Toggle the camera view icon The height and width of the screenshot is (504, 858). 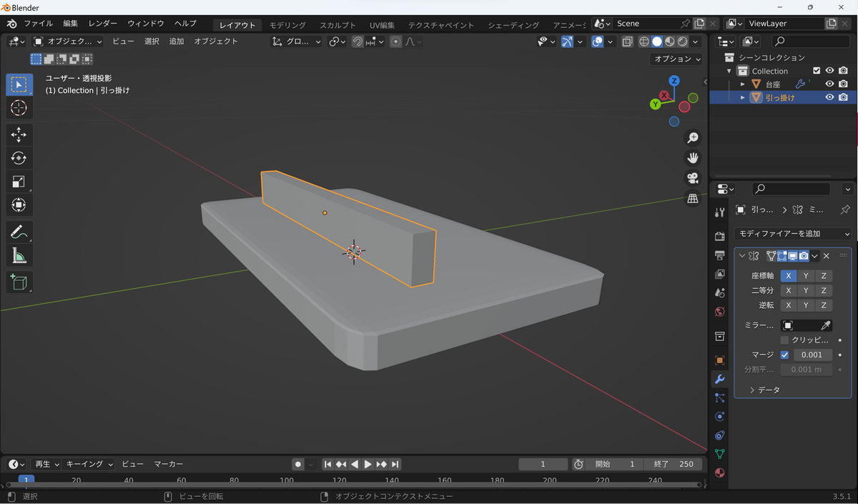[692, 178]
